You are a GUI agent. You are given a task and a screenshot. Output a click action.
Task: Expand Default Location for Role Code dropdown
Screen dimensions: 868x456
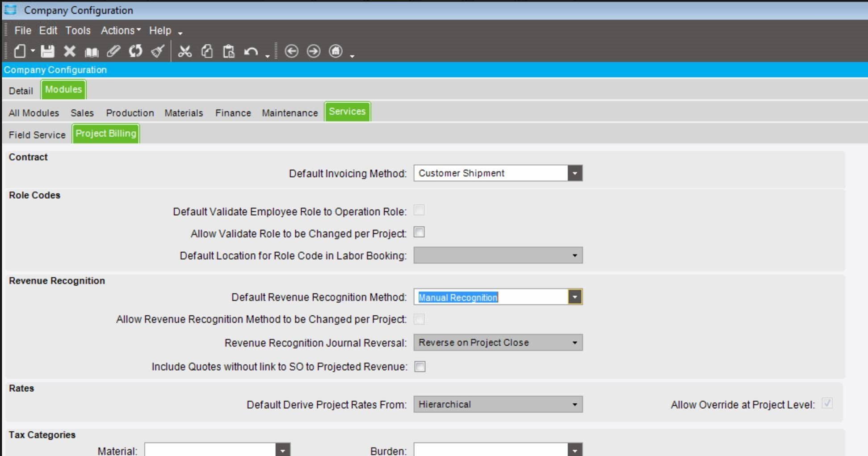[574, 255]
